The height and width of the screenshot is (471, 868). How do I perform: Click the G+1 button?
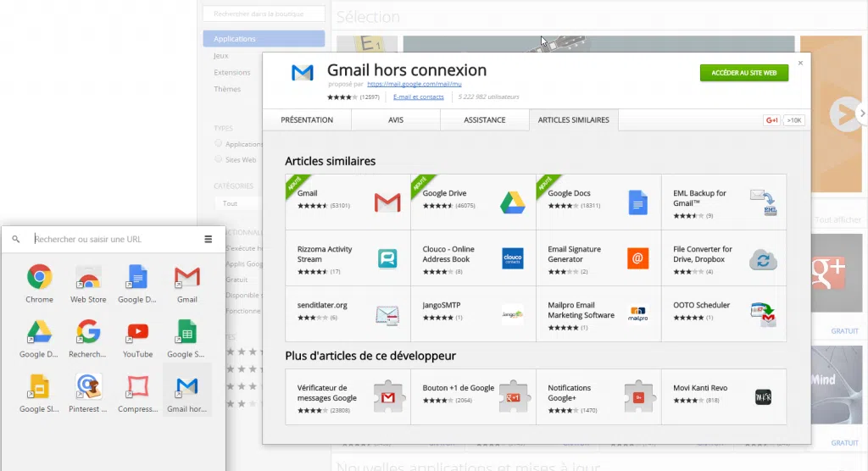[771, 120]
